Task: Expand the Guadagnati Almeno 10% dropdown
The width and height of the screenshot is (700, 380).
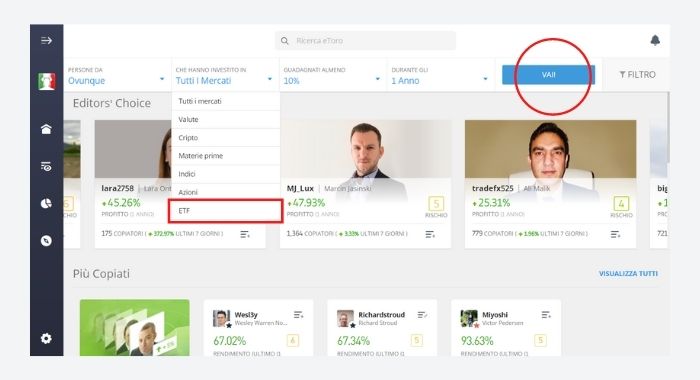Action: pyautogui.click(x=333, y=75)
